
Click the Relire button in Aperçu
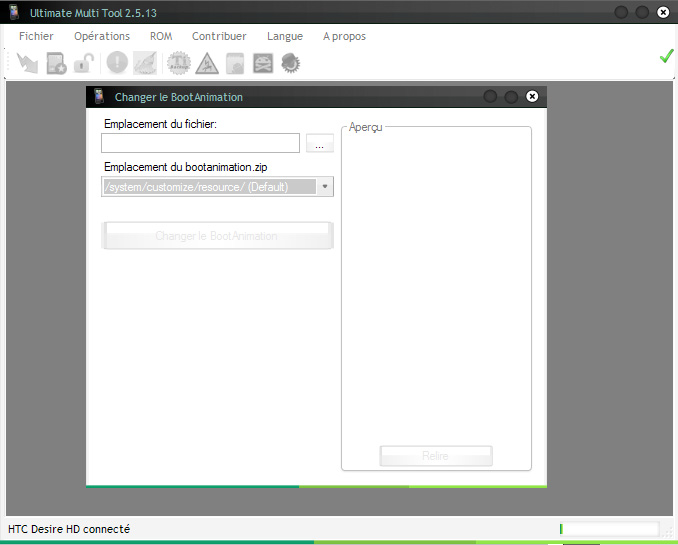(436, 456)
